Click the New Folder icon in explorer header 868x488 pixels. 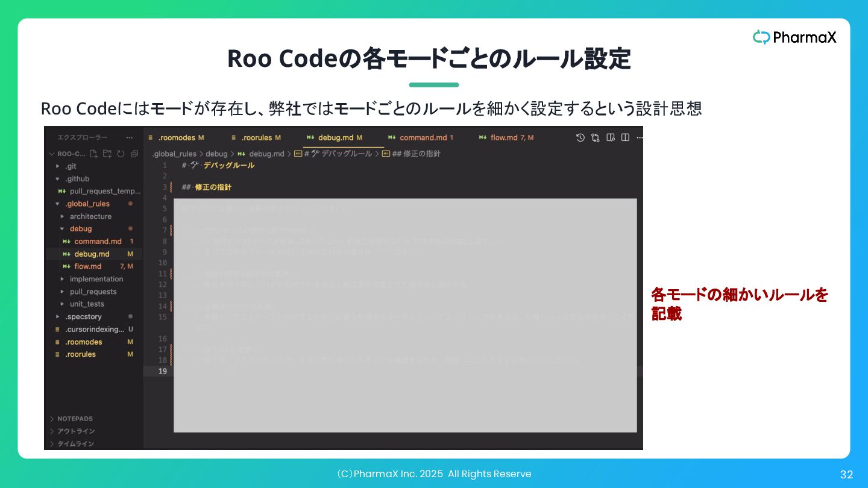pyautogui.click(x=107, y=154)
